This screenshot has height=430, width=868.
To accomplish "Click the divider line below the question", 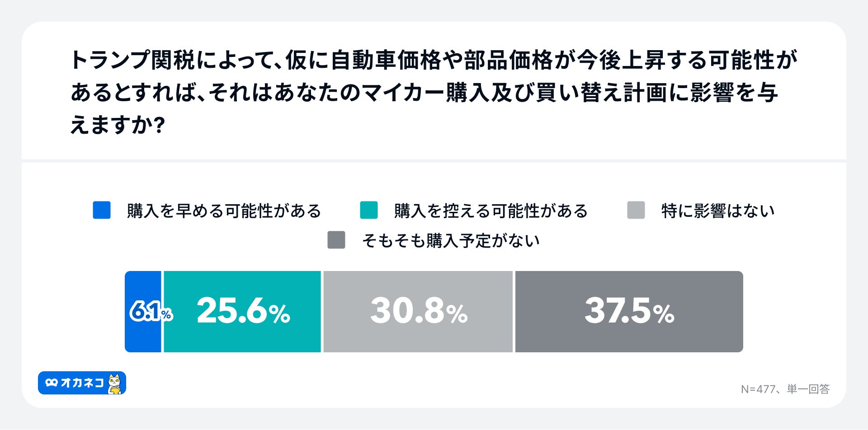I will pyautogui.click(x=434, y=161).
